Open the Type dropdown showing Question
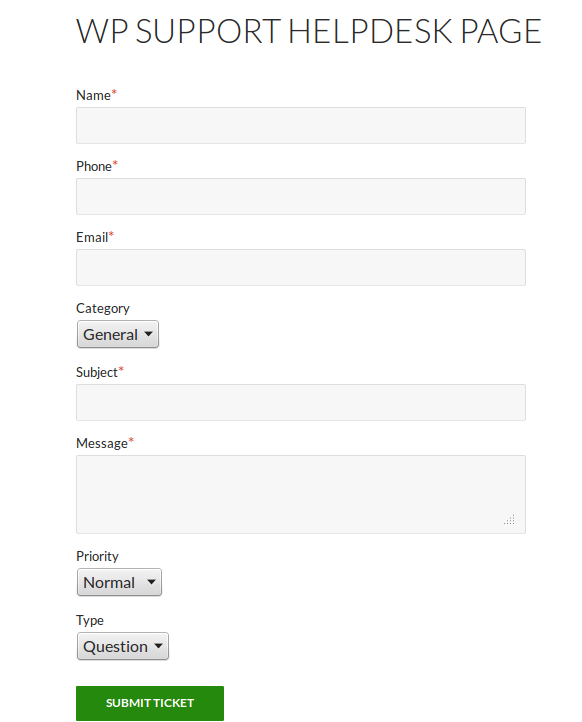582x722 pixels. pyautogui.click(x=123, y=646)
